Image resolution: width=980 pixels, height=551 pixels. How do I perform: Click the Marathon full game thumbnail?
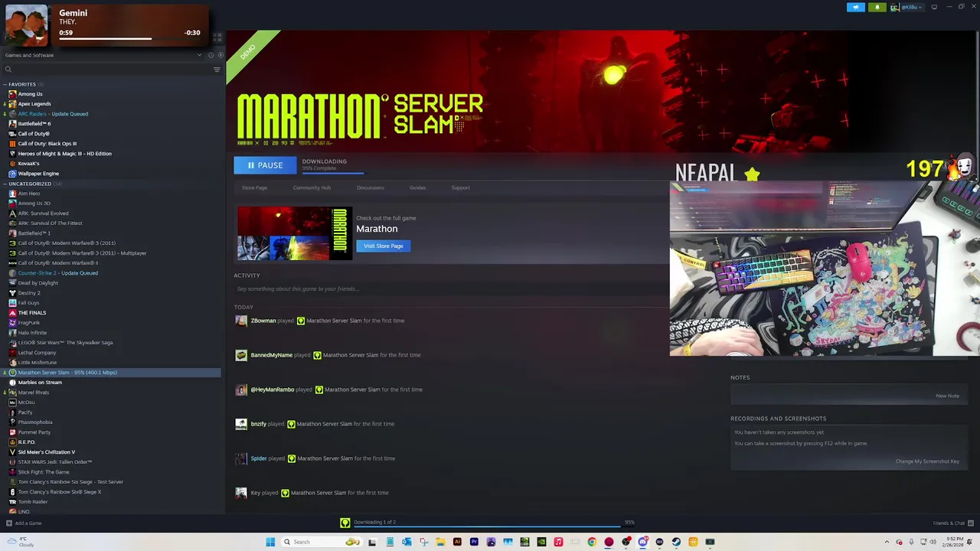pyautogui.click(x=295, y=233)
